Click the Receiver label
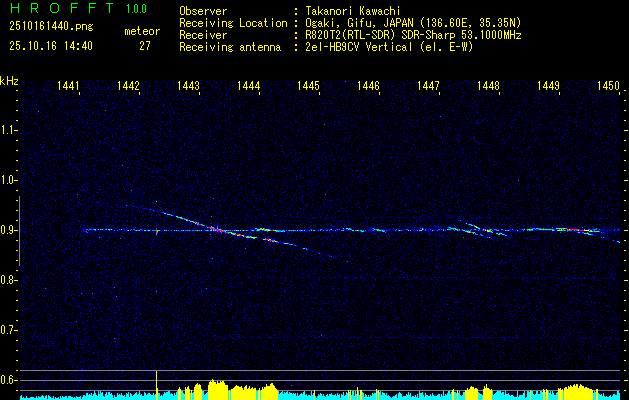 (x=203, y=35)
